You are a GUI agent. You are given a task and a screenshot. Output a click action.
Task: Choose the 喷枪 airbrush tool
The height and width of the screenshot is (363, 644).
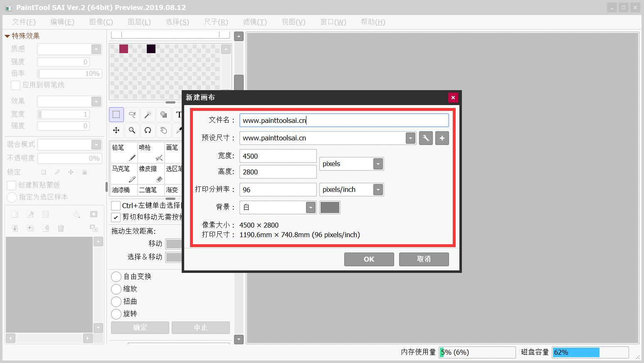coord(151,152)
